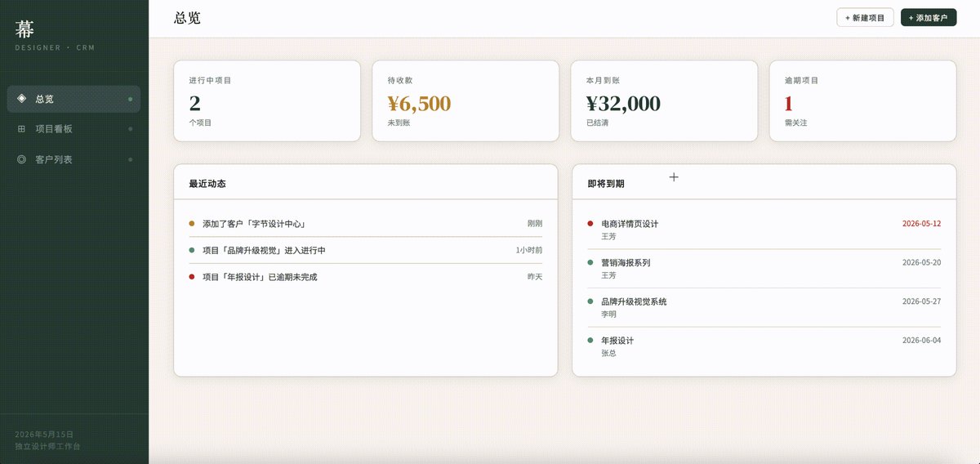
Task: Click the + 添加客户 button
Action: pyautogui.click(x=929, y=17)
